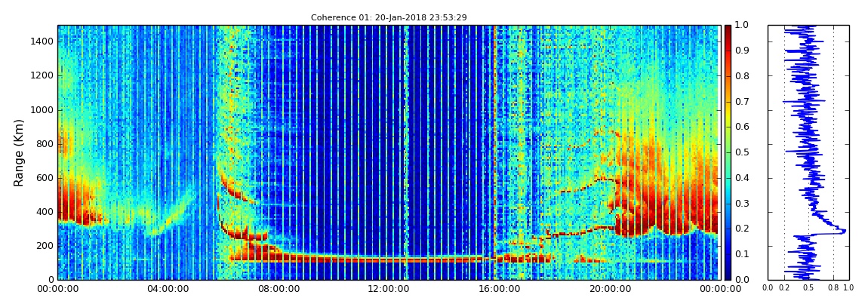
Task: Click the 1400 range tick label
Action: click(43, 41)
